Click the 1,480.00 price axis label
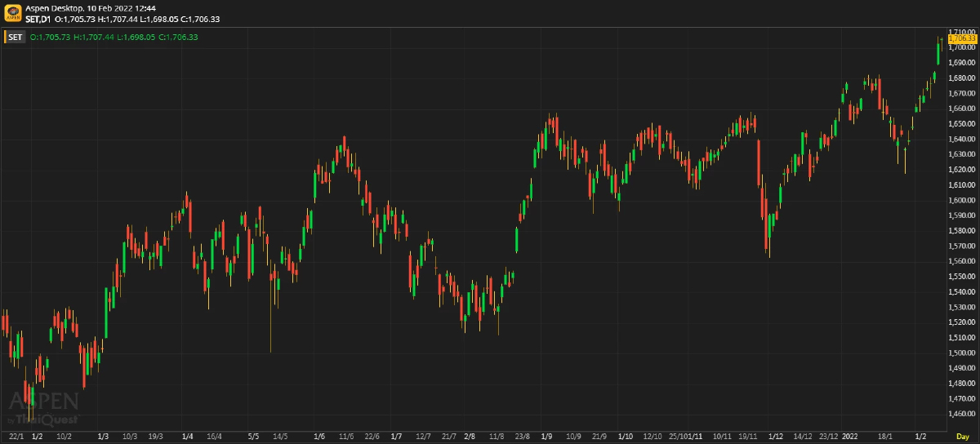980x444 pixels. [964, 384]
